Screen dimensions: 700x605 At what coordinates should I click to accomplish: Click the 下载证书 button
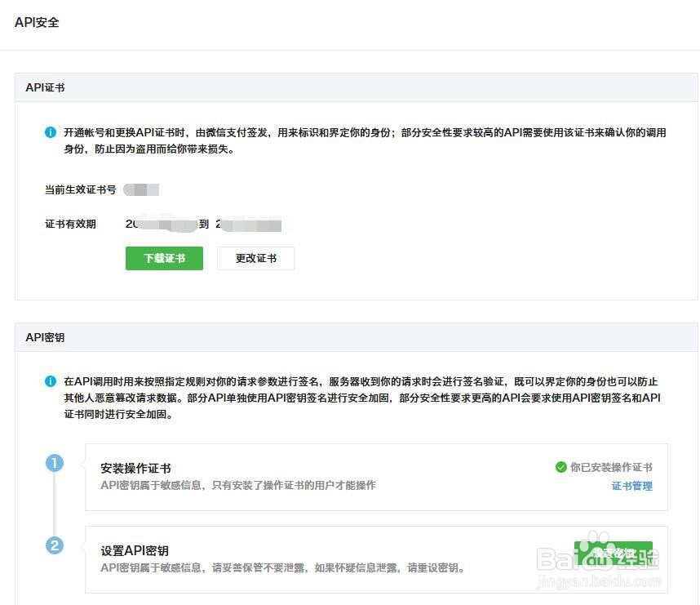tap(164, 258)
